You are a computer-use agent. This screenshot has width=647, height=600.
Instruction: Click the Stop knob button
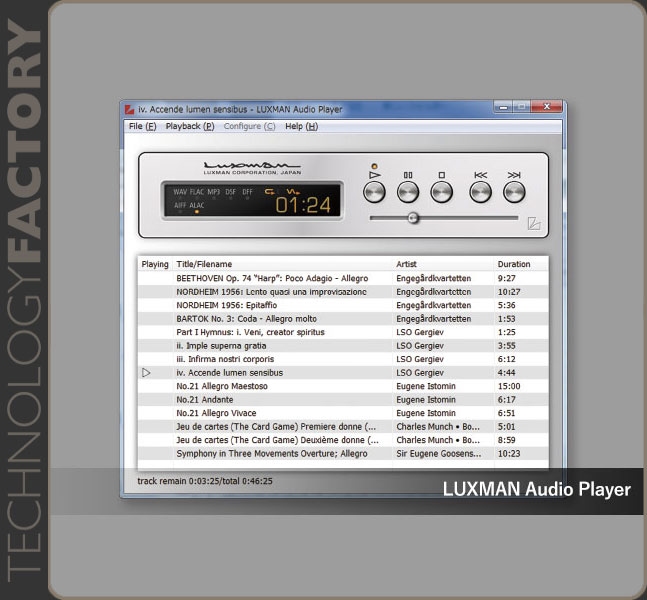pyautogui.click(x=442, y=192)
